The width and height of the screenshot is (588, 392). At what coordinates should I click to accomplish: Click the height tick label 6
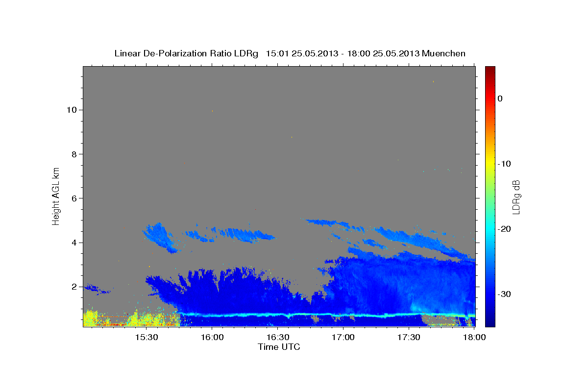[75, 198]
